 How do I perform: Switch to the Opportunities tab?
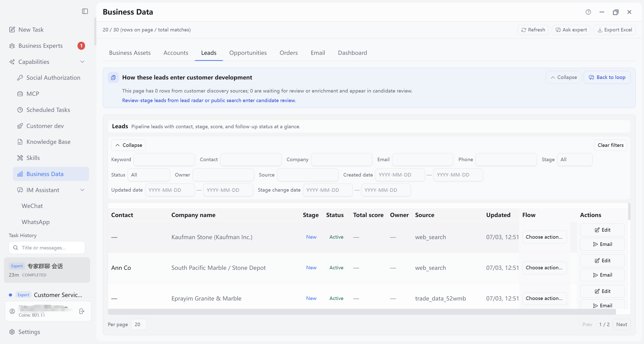tap(248, 53)
